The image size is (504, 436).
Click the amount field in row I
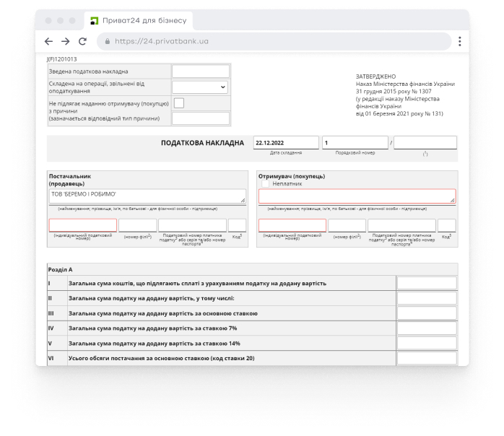427,283
